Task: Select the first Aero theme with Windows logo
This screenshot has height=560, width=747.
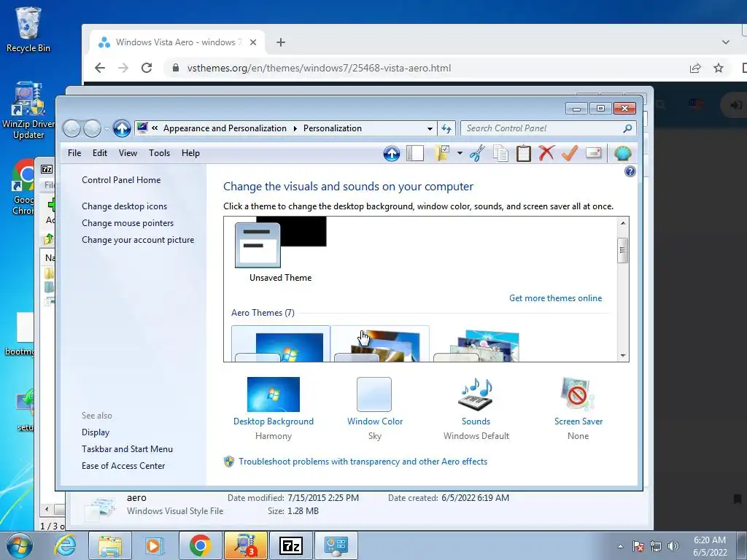Action: (x=281, y=344)
